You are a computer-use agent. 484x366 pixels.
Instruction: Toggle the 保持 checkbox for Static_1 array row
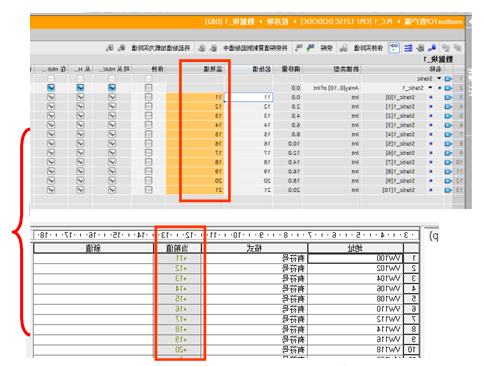149,88
